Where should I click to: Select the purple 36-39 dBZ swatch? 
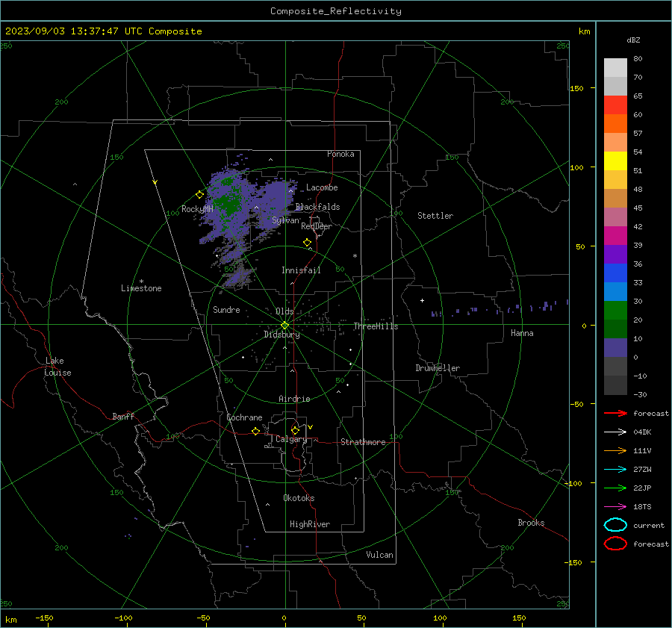point(615,255)
